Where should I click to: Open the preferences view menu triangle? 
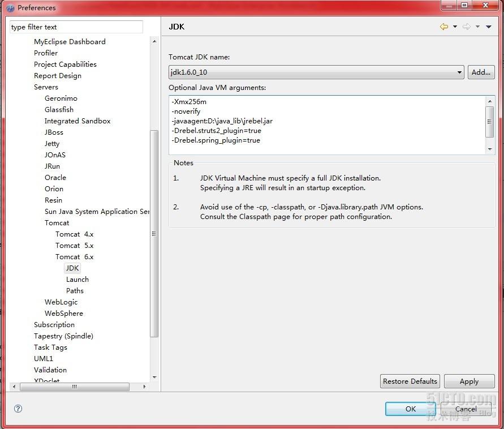click(x=488, y=27)
